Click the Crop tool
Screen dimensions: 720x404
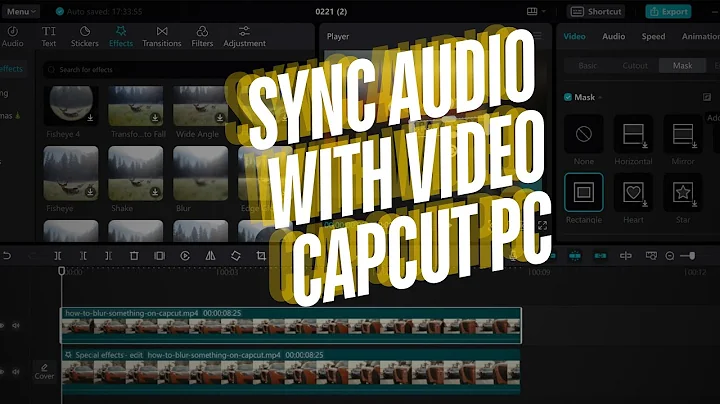261,255
